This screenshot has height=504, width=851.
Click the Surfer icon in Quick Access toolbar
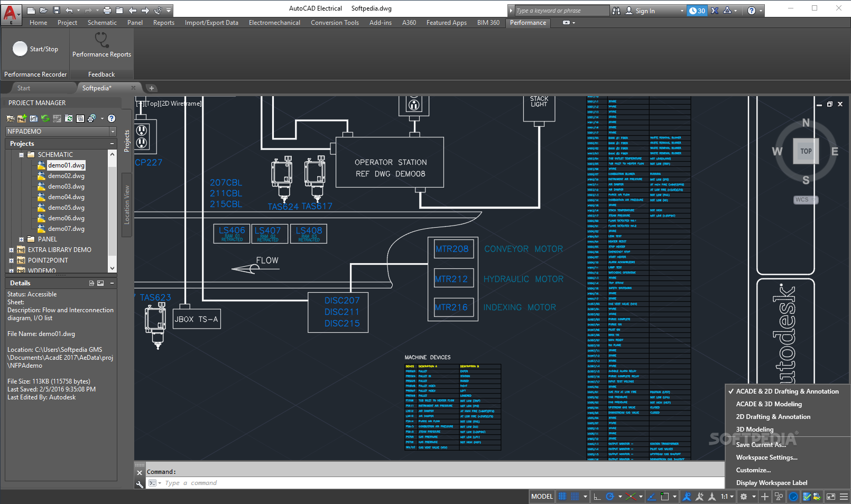[158, 10]
